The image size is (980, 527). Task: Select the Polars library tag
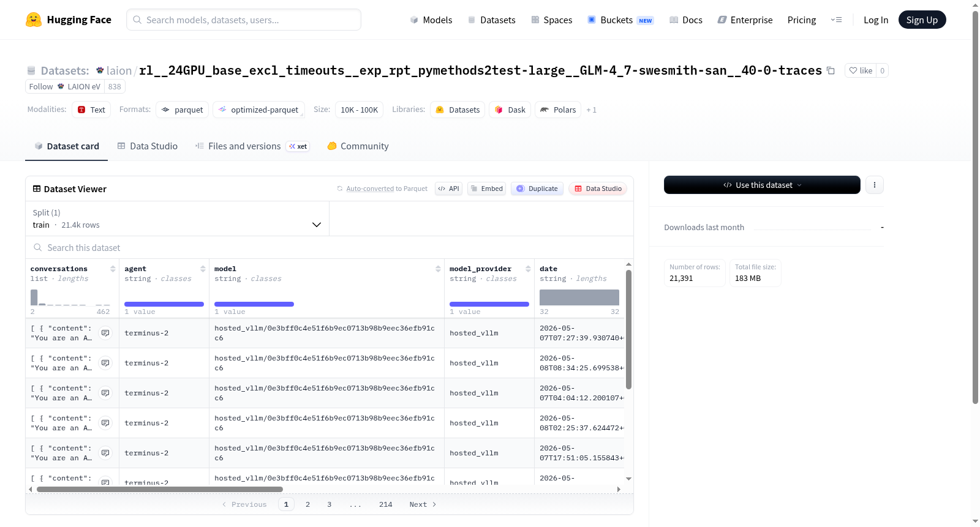(558, 110)
